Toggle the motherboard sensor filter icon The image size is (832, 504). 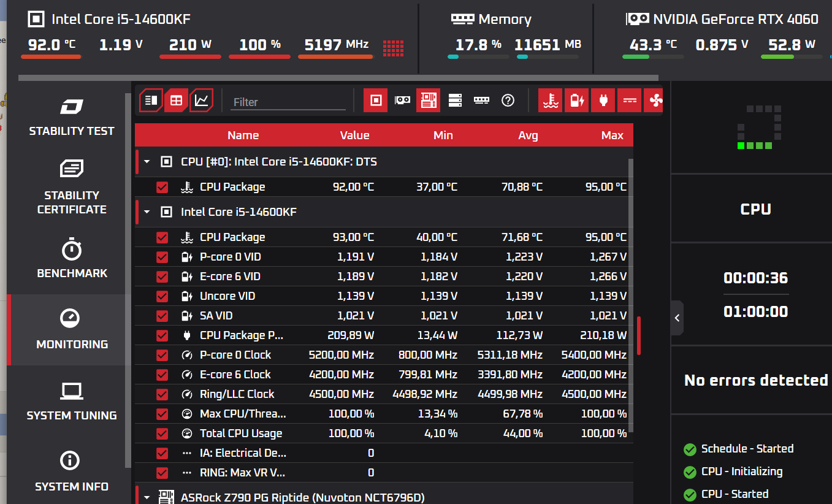point(429,101)
